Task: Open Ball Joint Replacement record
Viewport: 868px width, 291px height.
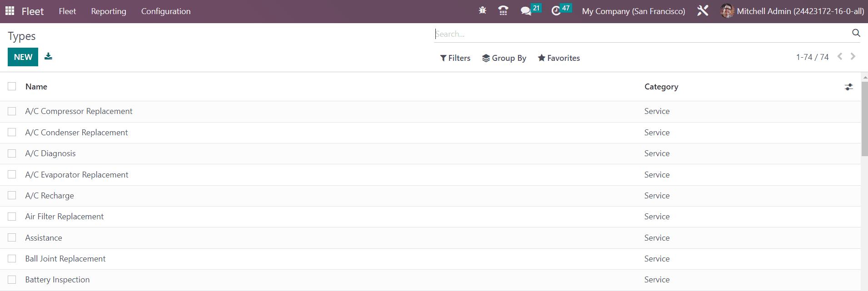Action: [x=65, y=258]
